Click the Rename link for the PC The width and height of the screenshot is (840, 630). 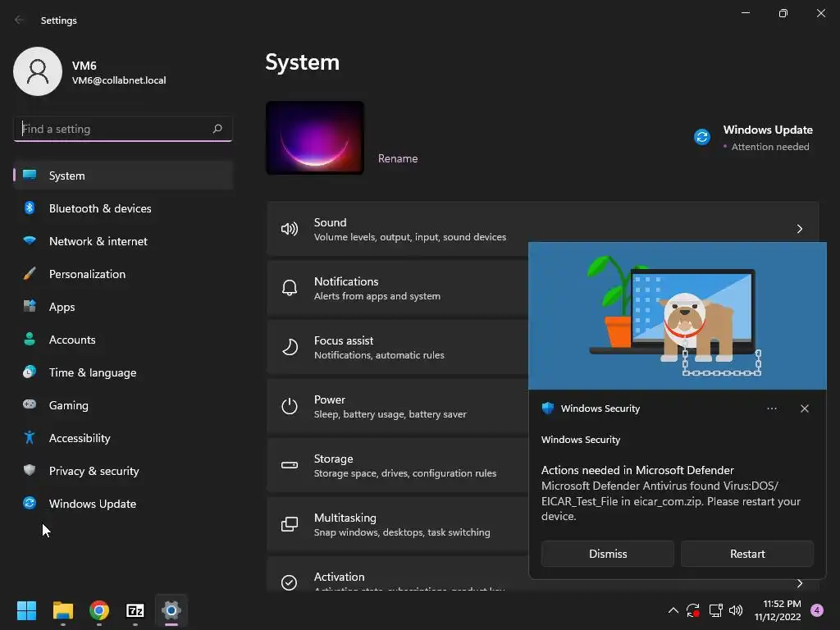point(398,158)
